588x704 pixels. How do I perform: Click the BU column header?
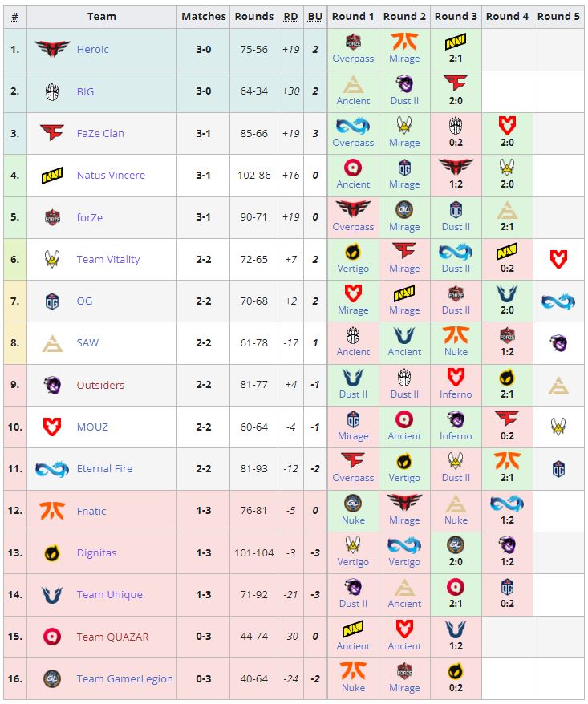[314, 16]
